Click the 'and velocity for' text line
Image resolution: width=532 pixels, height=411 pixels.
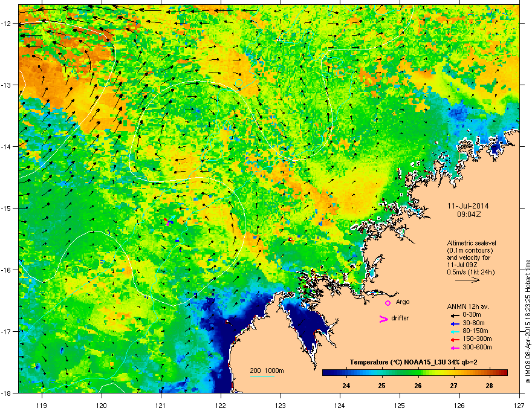pyautogui.click(x=469, y=257)
